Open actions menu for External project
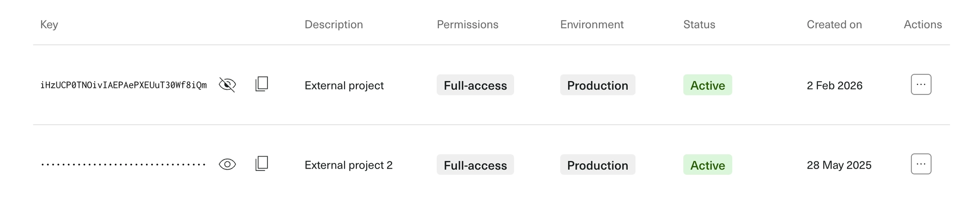The height and width of the screenshot is (203, 980). 921,85
